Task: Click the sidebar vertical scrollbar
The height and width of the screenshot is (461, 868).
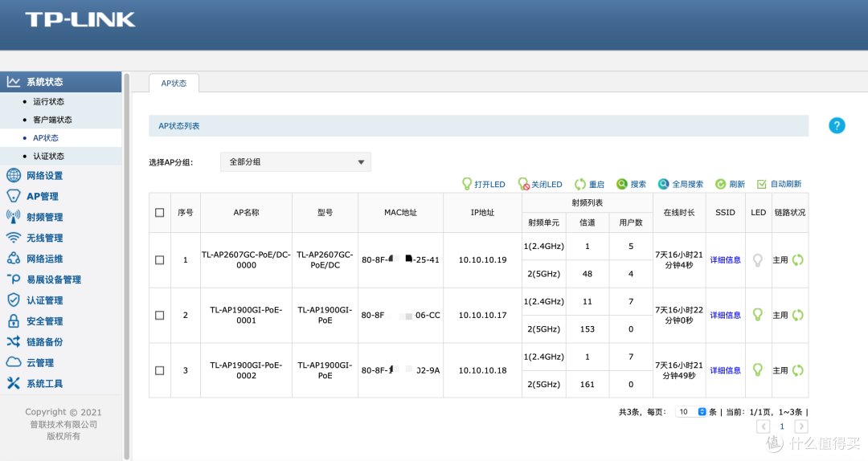Action: 126,266
